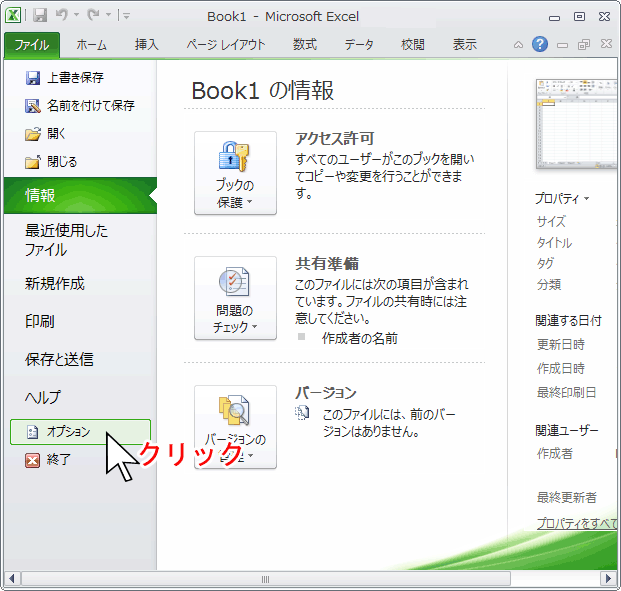Click the タイトル property field
Image resolution: width=621 pixels, height=591 pixels.
point(554,243)
